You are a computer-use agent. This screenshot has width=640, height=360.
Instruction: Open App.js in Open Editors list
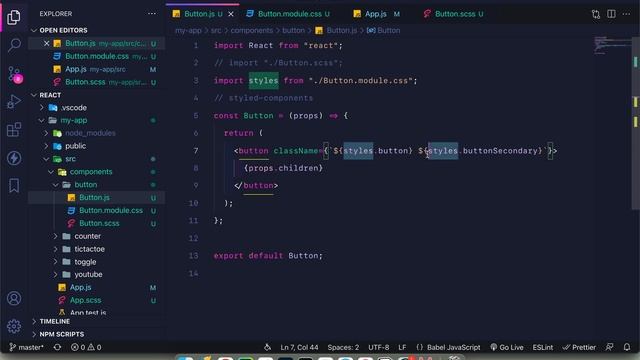[96, 69]
